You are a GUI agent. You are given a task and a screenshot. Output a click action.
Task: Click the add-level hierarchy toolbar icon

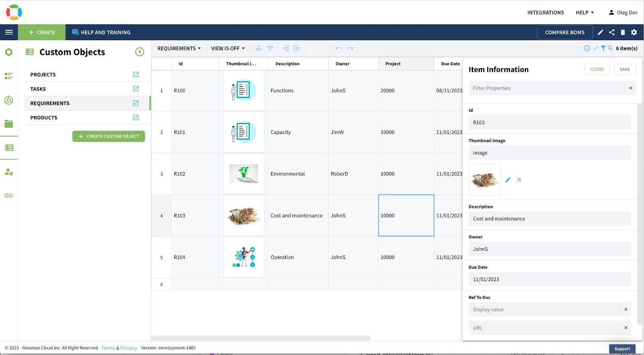(x=259, y=48)
